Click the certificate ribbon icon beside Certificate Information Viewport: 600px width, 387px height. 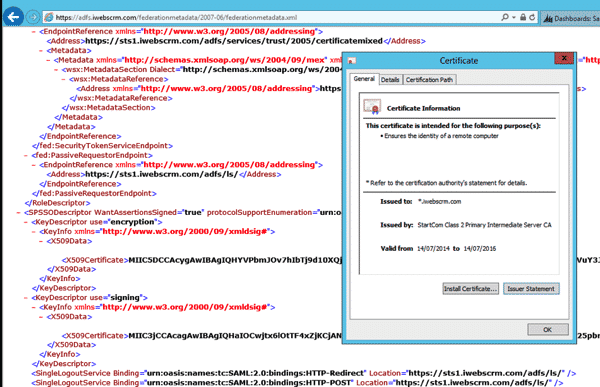(372, 107)
